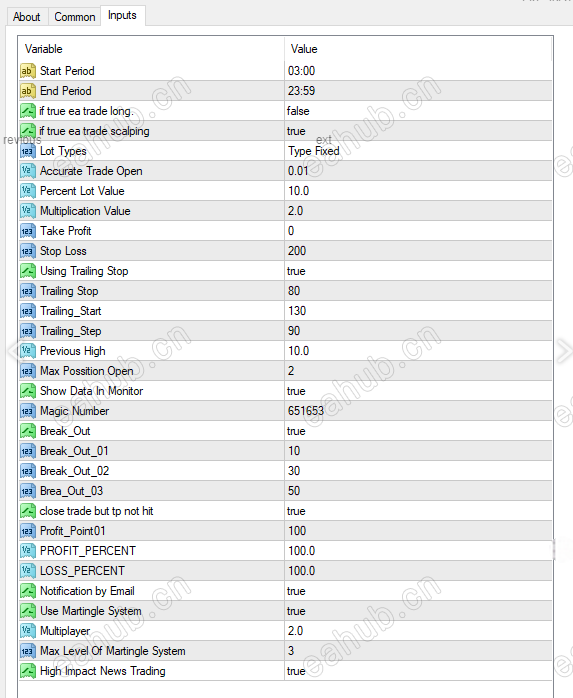573x698 pixels.
Task: Click the 'true' value of Break_Out
Action: pyautogui.click(x=296, y=431)
